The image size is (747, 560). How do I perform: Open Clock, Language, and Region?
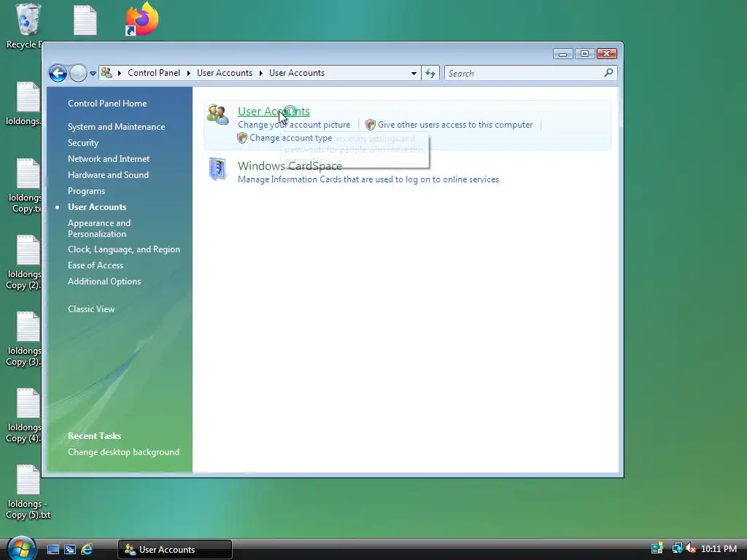(124, 249)
